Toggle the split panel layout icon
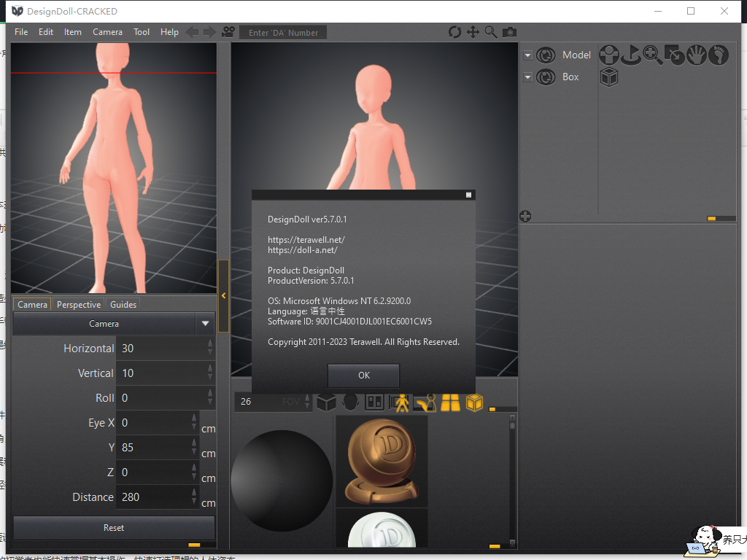This screenshot has height=560, width=747. [374, 402]
